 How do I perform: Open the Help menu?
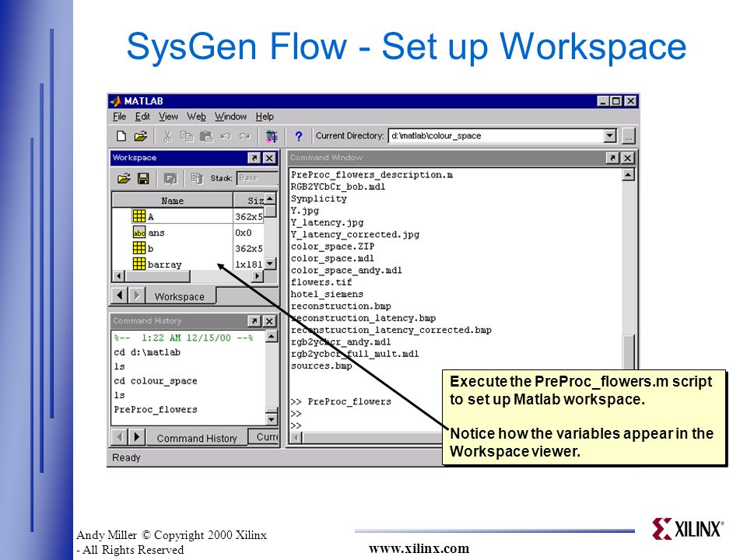tap(265, 117)
